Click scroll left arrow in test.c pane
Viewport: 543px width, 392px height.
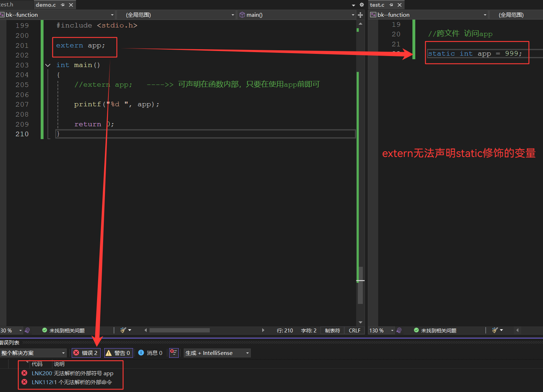(517, 330)
